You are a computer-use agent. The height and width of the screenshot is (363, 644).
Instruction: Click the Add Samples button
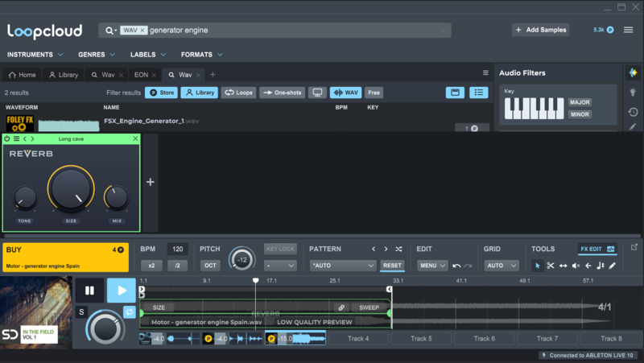[540, 30]
